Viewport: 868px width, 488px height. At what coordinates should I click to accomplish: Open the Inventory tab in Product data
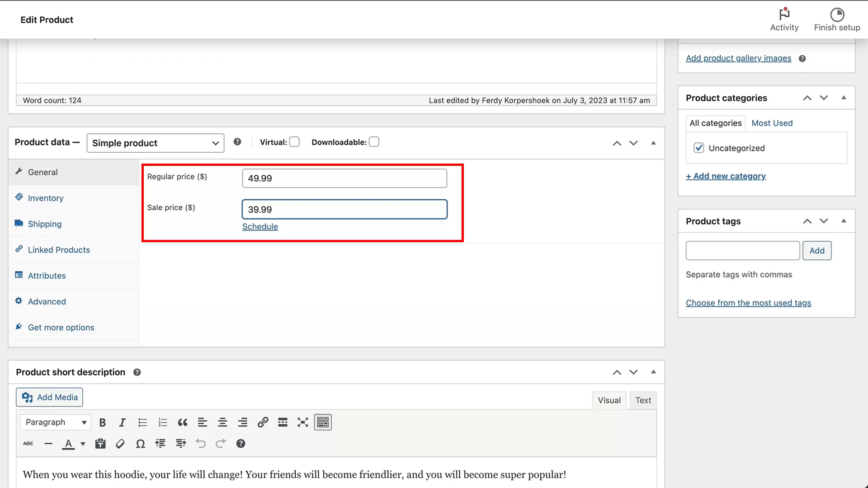pos(45,198)
